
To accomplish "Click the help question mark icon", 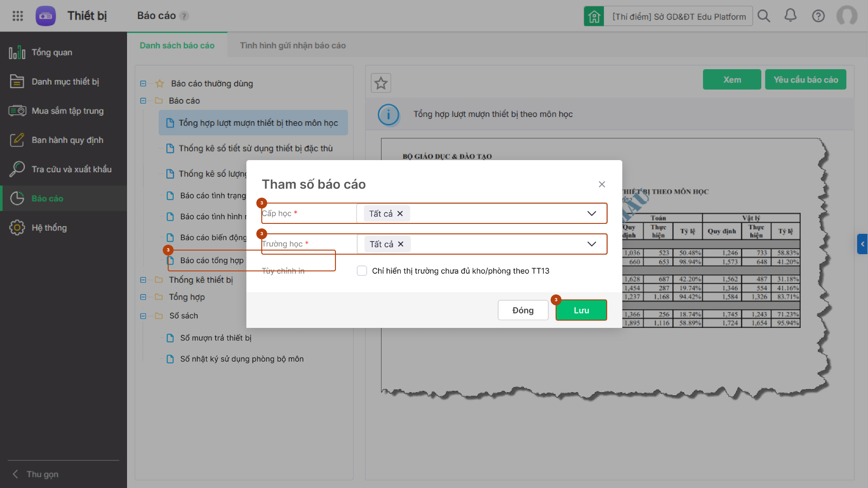I will pyautogui.click(x=818, y=16).
